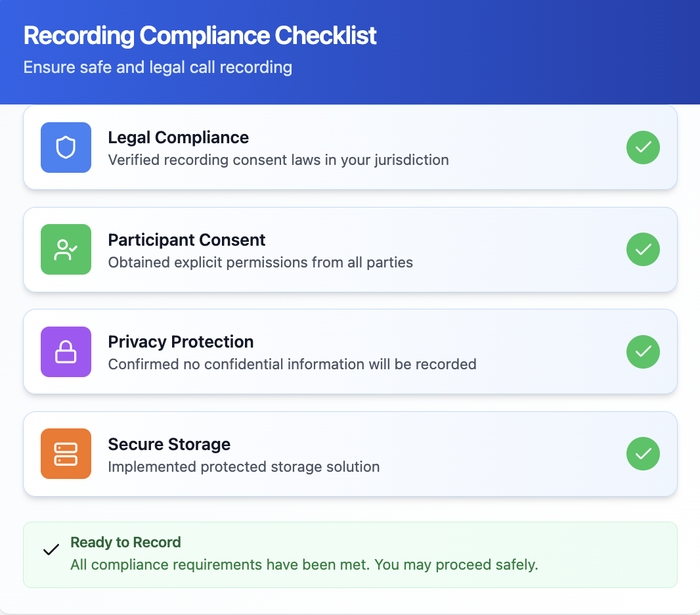Uncheck the Participant Consent completion mark

pos(643,250)
